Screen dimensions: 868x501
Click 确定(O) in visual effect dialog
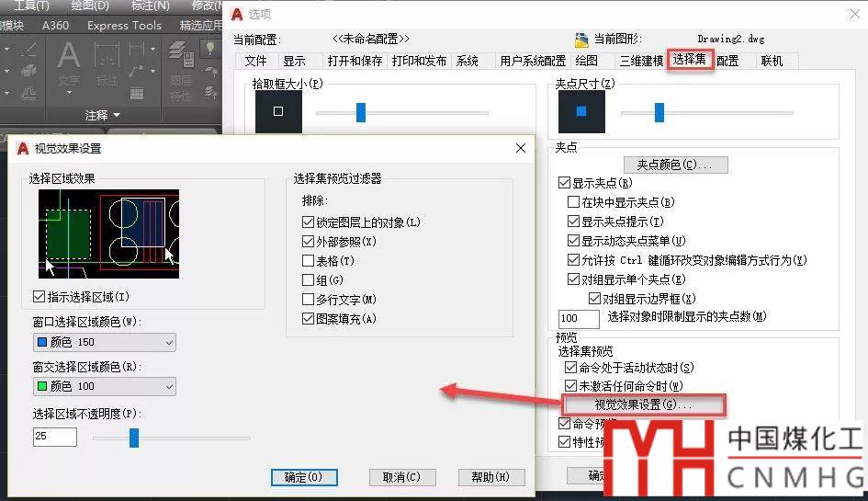pos(304,477)
